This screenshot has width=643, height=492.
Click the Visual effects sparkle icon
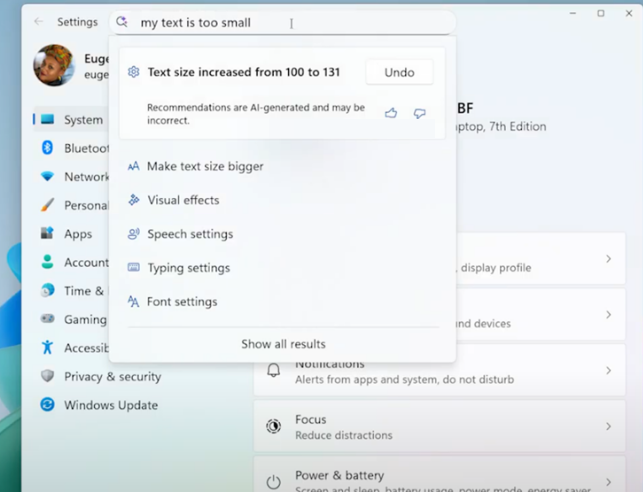[x=134, y=200]
